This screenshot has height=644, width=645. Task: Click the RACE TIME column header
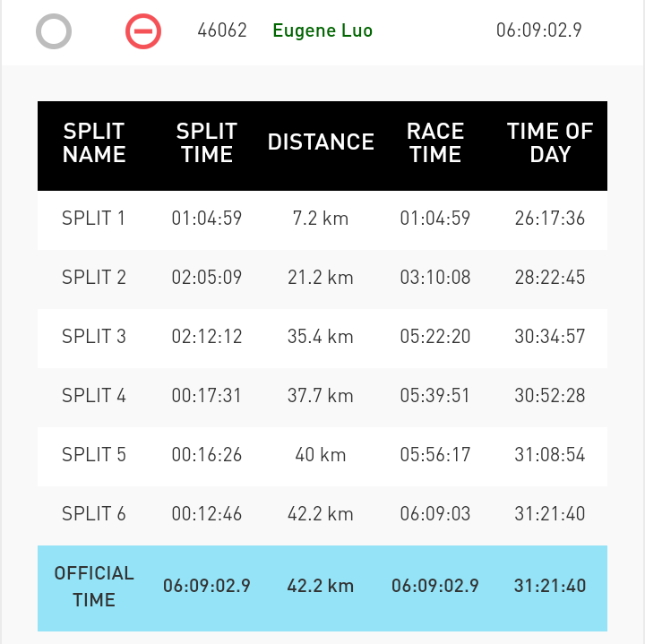click(435, 142)
